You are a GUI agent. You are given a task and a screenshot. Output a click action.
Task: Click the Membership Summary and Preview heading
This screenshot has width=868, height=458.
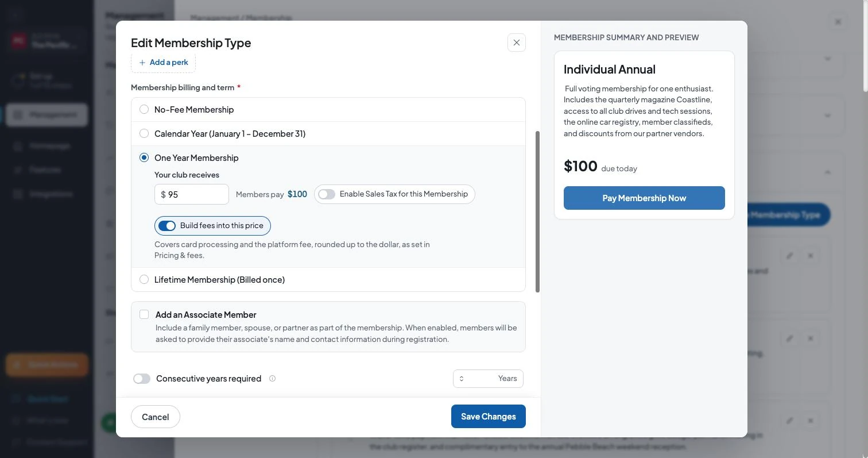pyautogui.click(x=626, y=37)
